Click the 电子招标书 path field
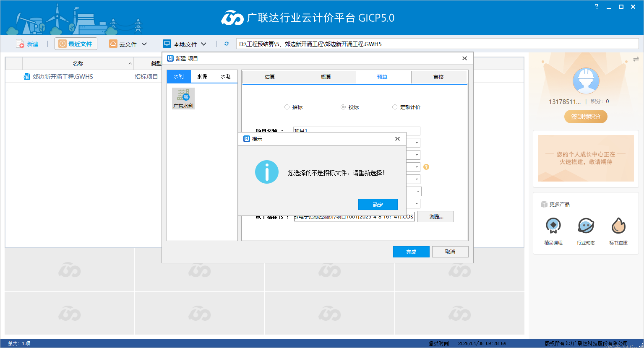 pyautogui.click(x=354, y=217)
